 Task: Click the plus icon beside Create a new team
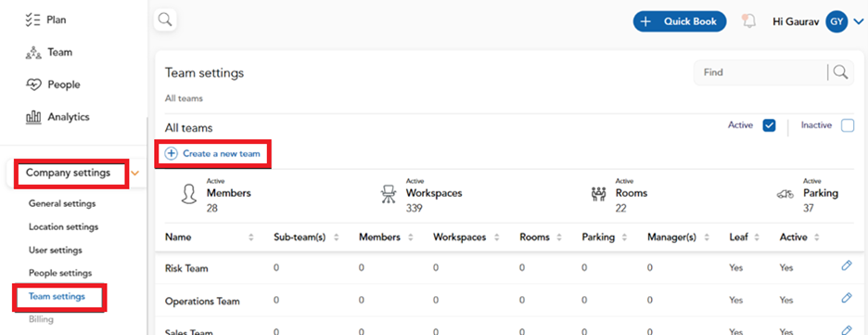(x=171, y=154)
